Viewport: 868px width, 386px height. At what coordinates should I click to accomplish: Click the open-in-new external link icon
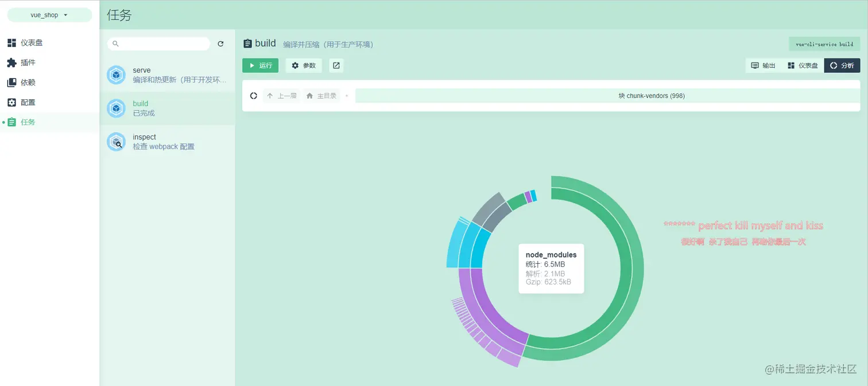coord(336,65)
